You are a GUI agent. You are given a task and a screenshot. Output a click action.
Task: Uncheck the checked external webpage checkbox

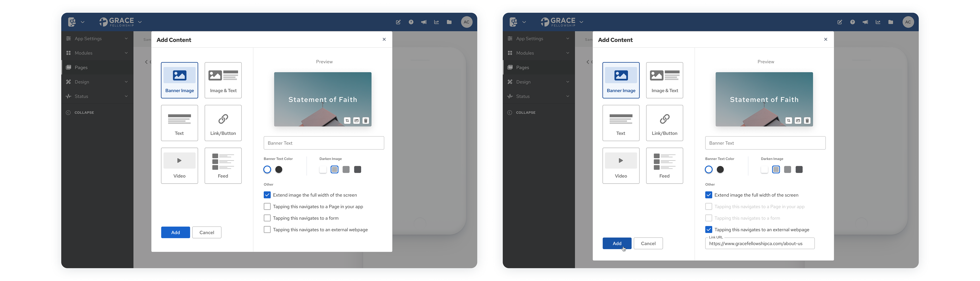coord(708,230)
